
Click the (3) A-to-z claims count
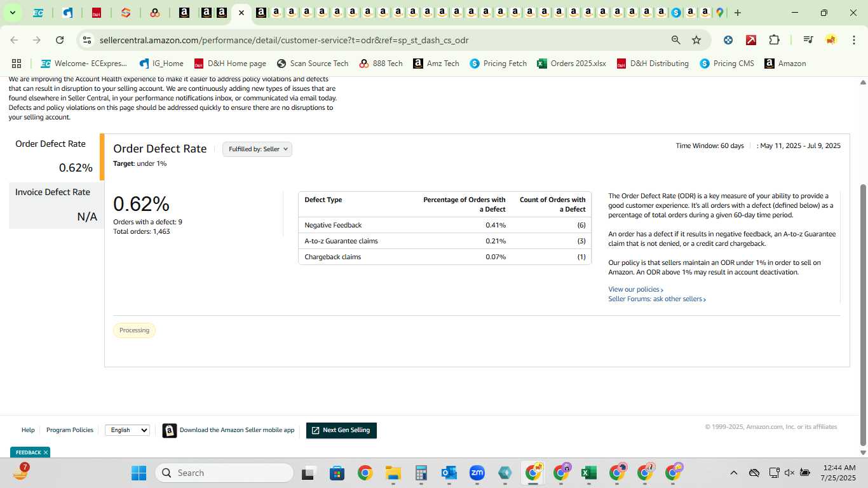tap(581, 241)
